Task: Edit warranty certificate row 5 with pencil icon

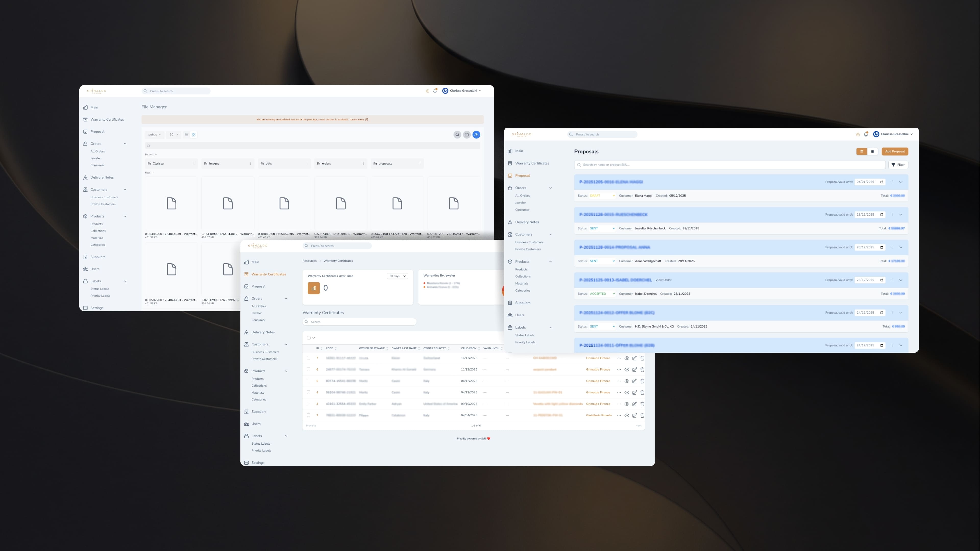Action: pos(634,381)
